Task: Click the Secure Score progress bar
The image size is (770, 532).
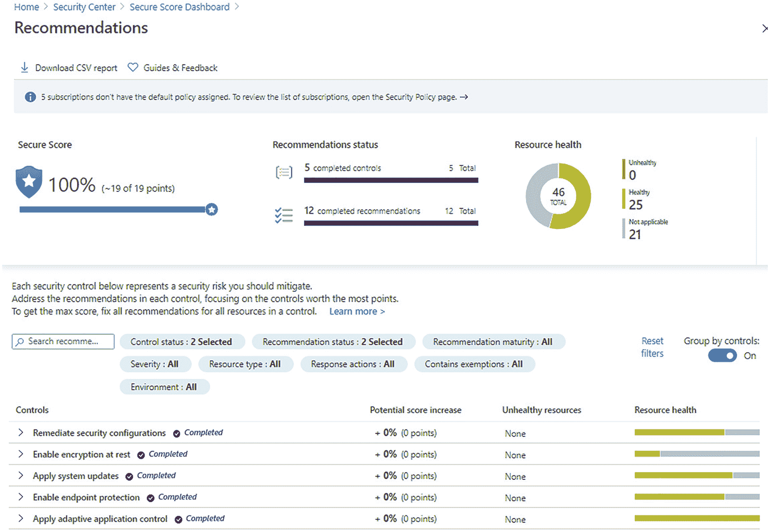Action: 112,209
